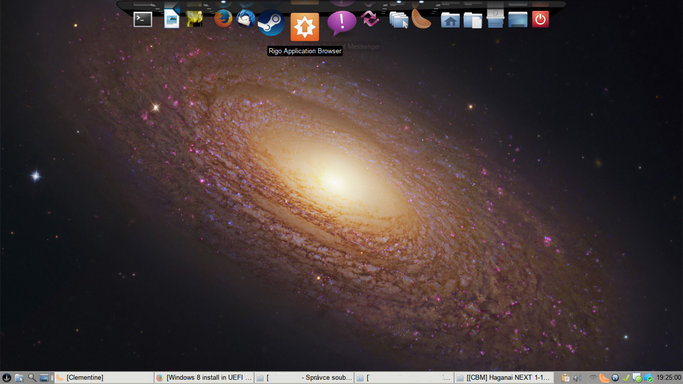
Task: Open the documents folder dock icon
Action: point(473,20)
